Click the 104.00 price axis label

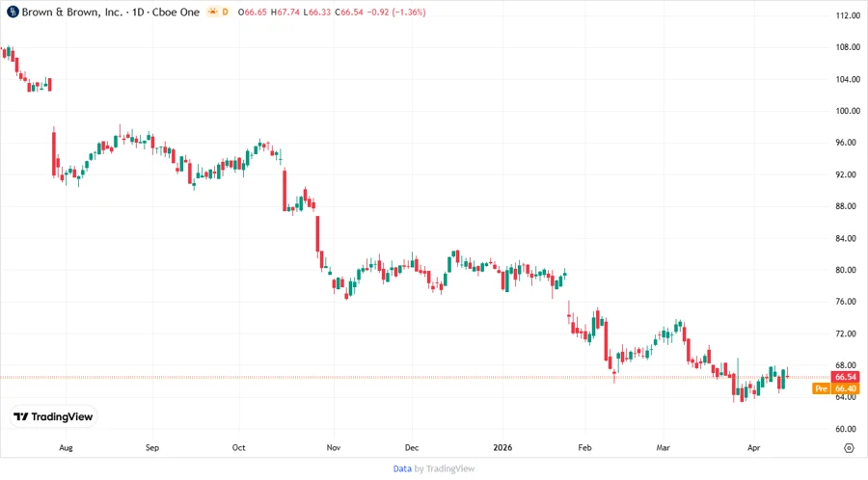[848, 79]
